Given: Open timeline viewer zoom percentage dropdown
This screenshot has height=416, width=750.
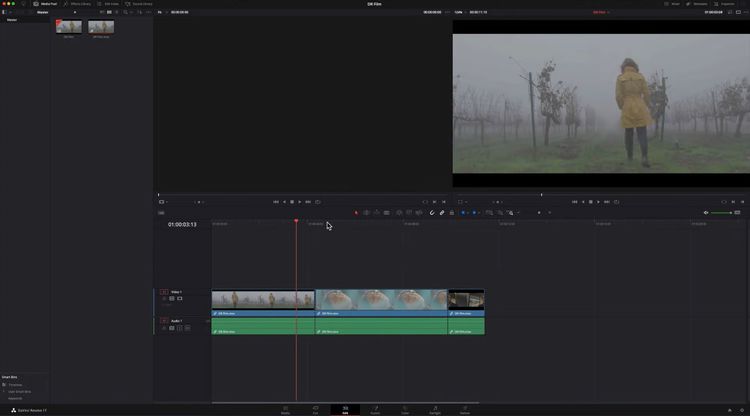Looking at the screenshot, I should (x=459, y=12).
